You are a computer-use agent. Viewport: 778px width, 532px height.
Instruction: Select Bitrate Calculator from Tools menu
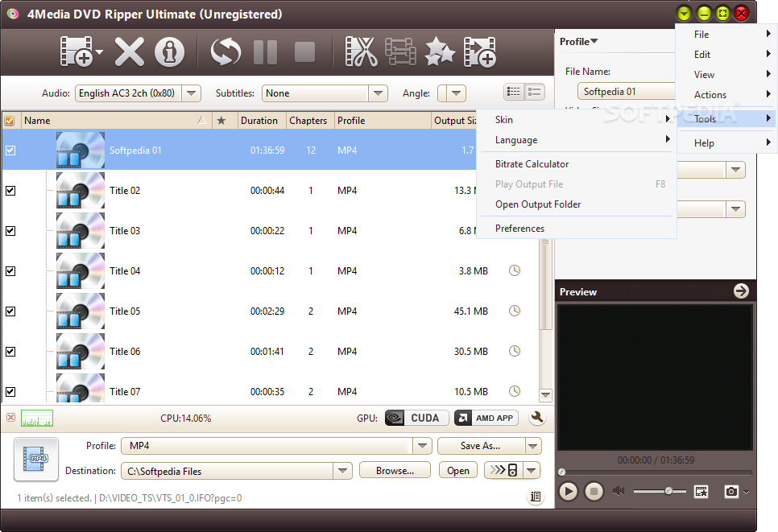[577, 163]
